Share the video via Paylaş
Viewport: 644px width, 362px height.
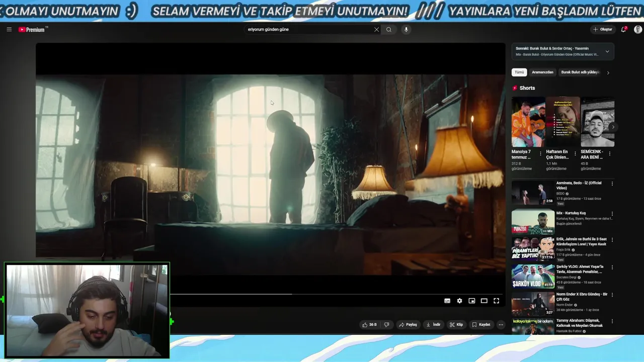pyautogui.click(x=408, y=325)
